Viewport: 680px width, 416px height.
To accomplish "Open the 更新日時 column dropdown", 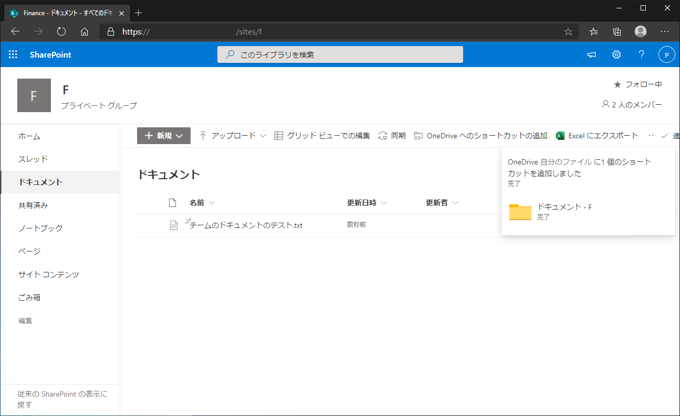I will (x=367, y=203).
